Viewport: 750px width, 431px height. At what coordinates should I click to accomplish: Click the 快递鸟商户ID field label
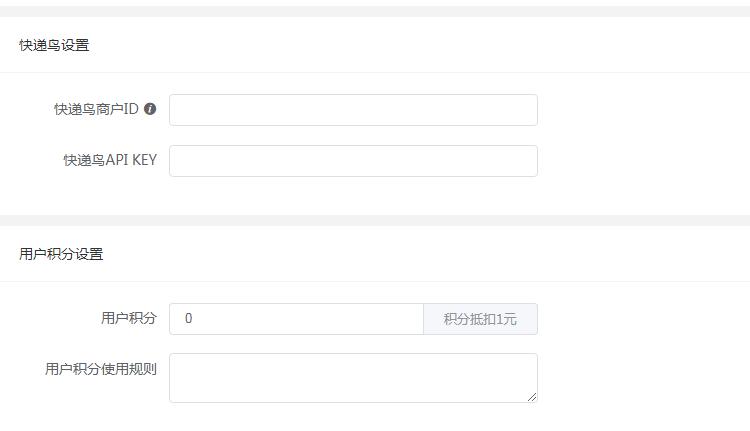(x=96, y=109)
